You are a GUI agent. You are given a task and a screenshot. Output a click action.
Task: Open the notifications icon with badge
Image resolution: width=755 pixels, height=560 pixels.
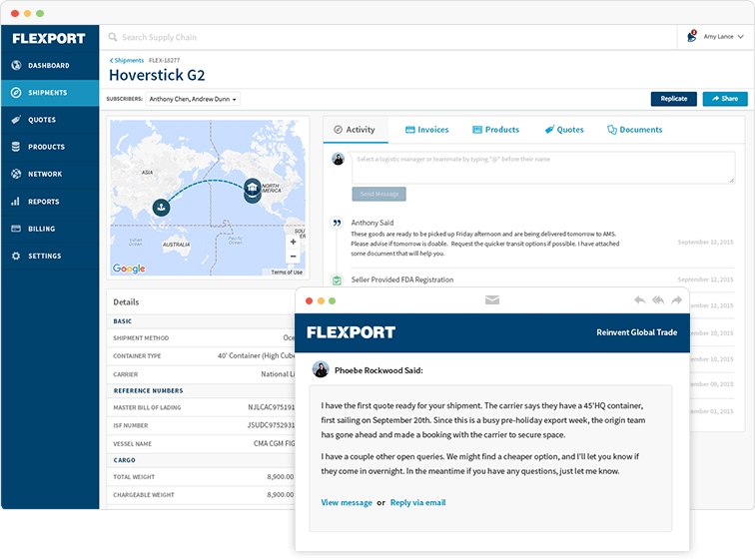[692, 36]
